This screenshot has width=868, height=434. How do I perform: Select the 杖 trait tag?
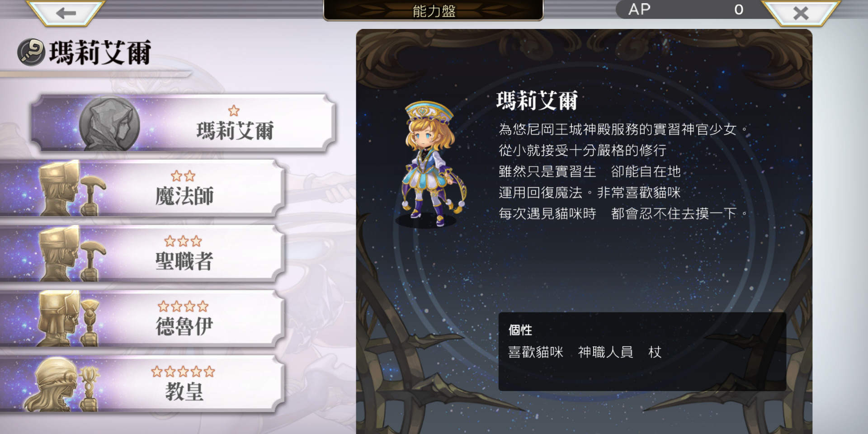click(x=655, y=352)
